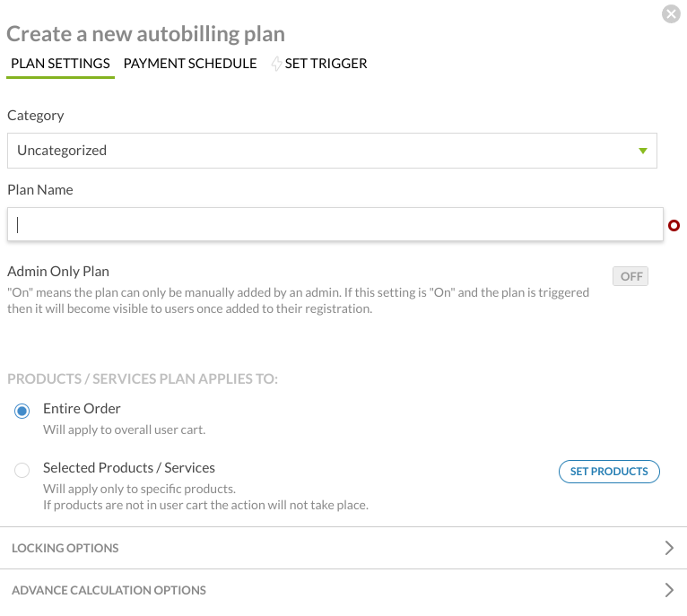This screenshot has width=687, height=616.
Task: Click the green Category dropdown arrow
Action: point(642,151)
